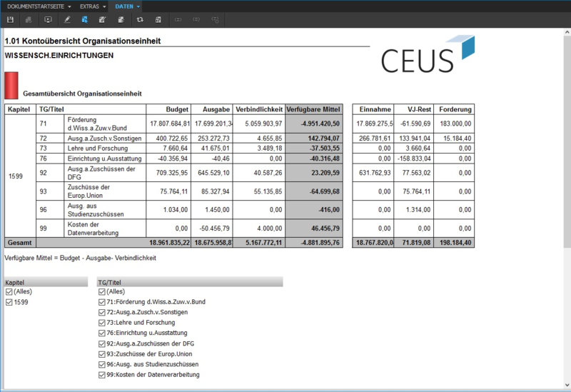
Task: Open the Extras dropdown menu
Action: pos(93,6)
